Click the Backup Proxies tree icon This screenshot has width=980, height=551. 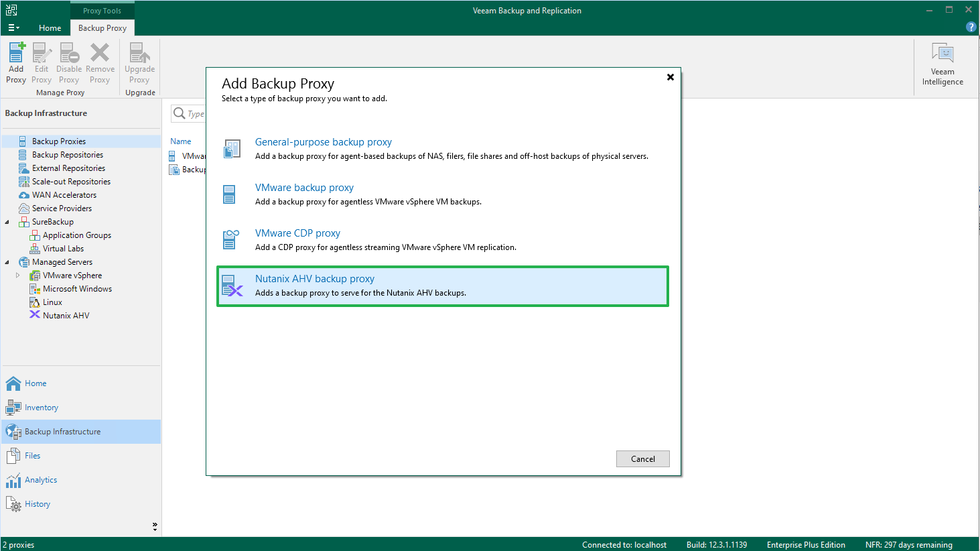23,141
